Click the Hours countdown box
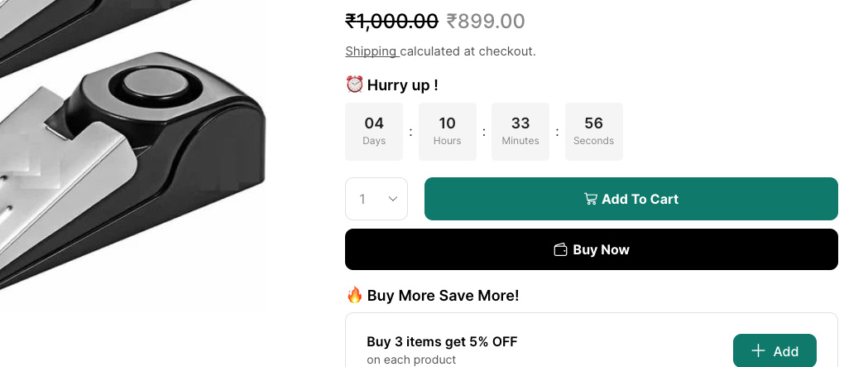Viewport: 868px width, 367px height. tap(448, 132)
